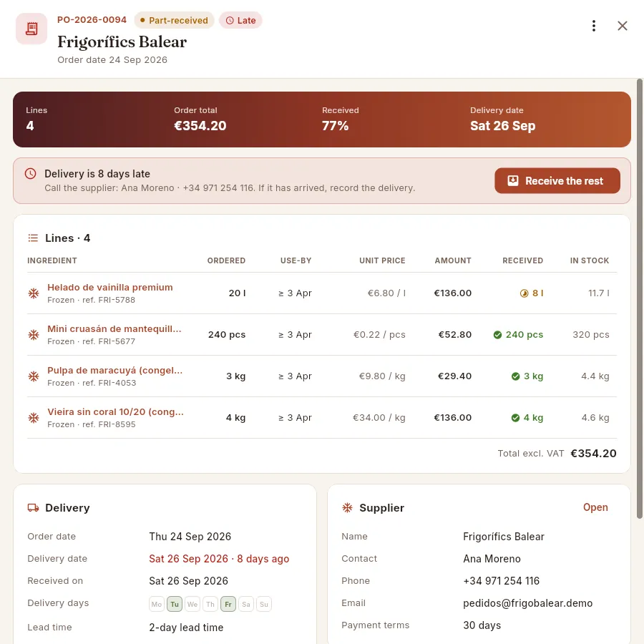
Task: Click the purchase order receipt icon
Action: click(x=31, y=29)
